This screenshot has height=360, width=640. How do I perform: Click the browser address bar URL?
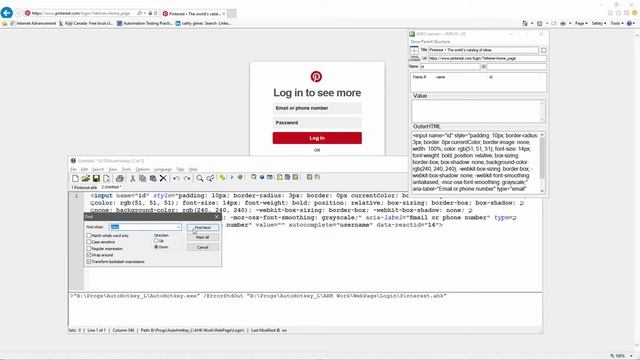click(81, 13)
